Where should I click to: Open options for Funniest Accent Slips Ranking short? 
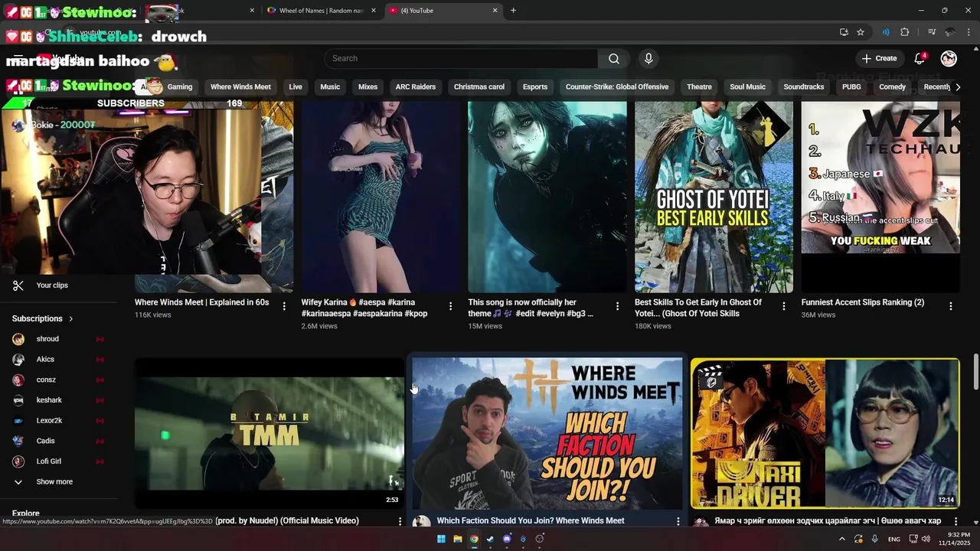point(951,306)
